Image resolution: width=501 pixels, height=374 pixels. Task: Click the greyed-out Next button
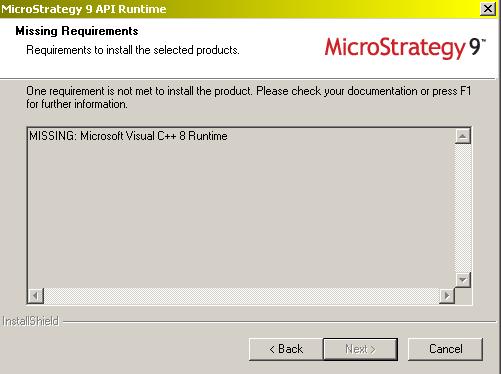(x=360, y=349)
